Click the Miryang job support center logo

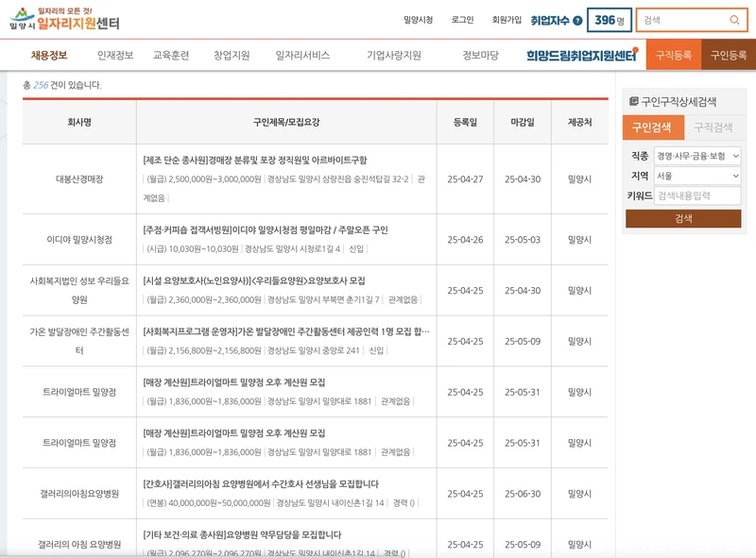tap(64, 19)
